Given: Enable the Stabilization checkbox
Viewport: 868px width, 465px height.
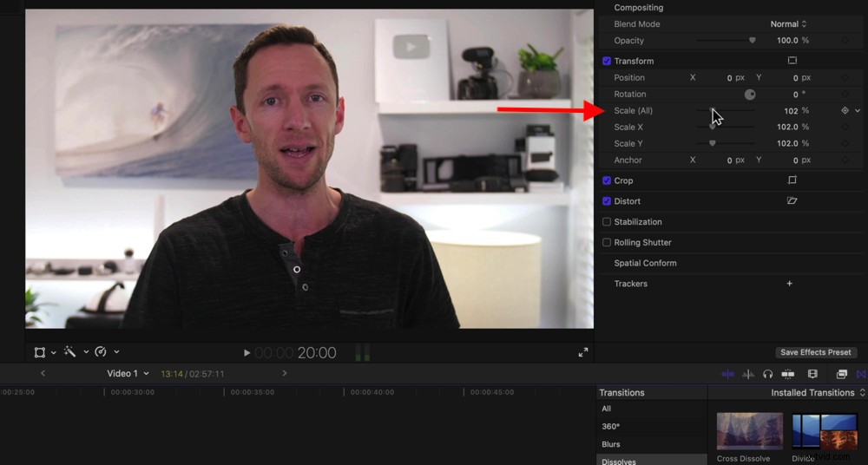Looking at the screenshot, I should point(607,221).
